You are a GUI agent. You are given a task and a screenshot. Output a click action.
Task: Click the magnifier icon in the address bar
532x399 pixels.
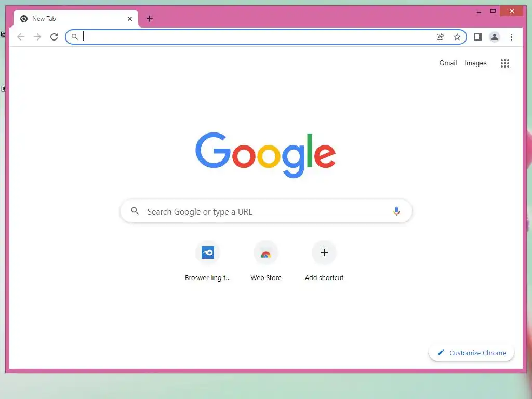coord(75,37)
